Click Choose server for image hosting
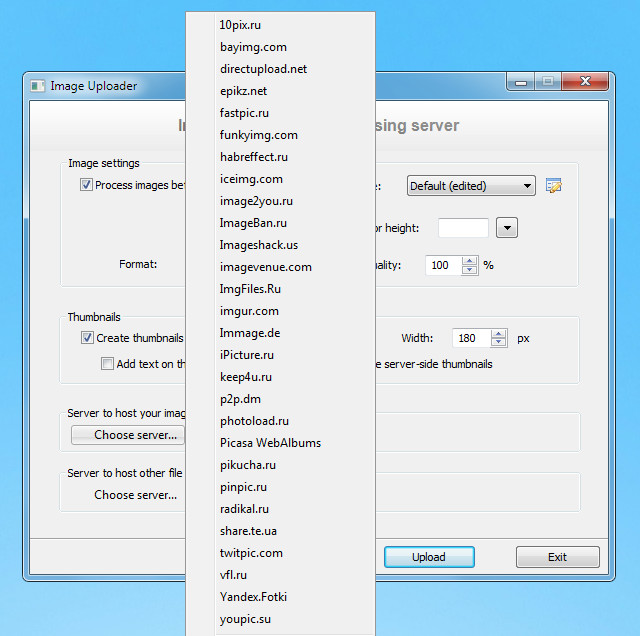The image size is (640, 636). (x=128, y=435)
